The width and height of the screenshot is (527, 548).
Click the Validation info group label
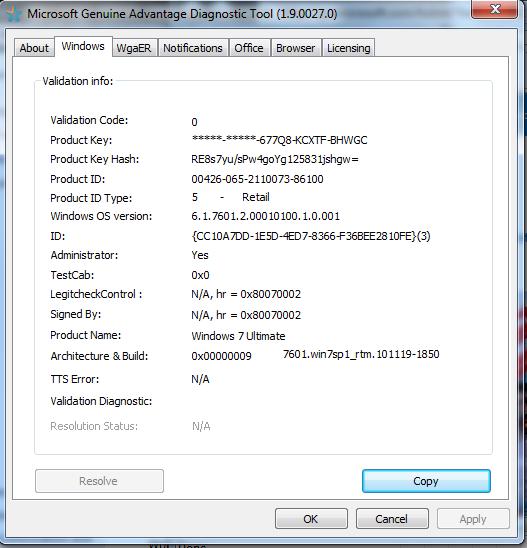(x=78, y=81)
